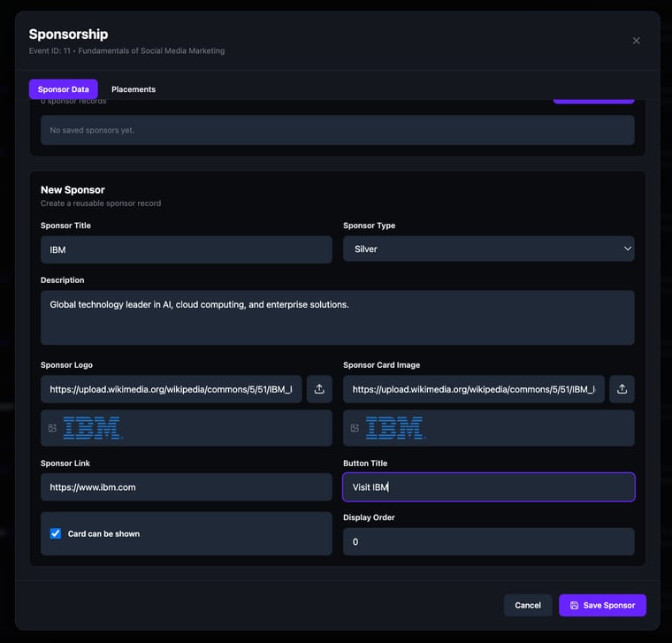Click the IBM logo preview thumbnail
This screenshot has height=643, width=672.
click(93, 428)
